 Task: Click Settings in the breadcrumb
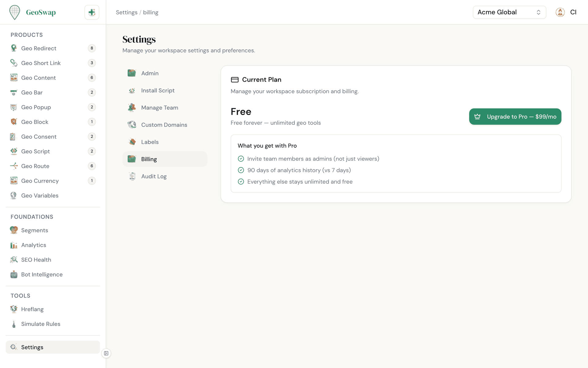point(126,12)
